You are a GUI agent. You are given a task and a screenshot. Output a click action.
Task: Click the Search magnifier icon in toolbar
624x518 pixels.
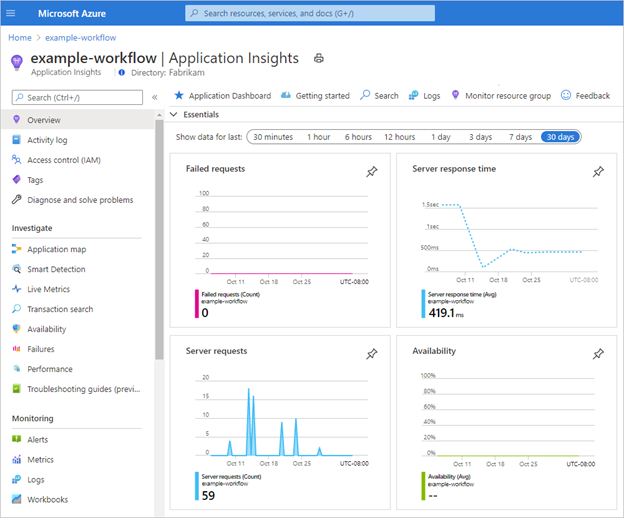365,95
